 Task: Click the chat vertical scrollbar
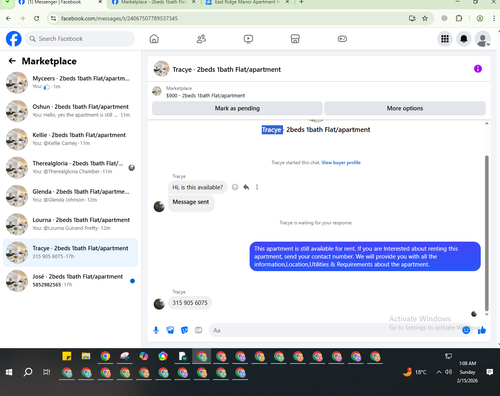486,233
